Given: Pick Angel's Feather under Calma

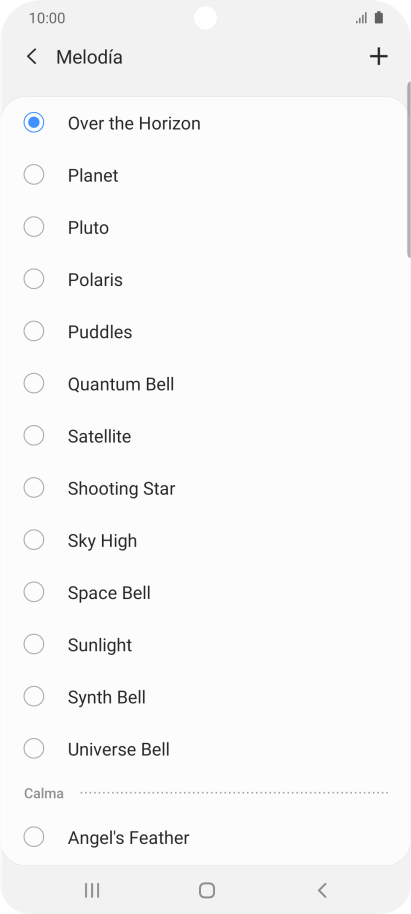Looking at the screenshot, I should point(205,838).
